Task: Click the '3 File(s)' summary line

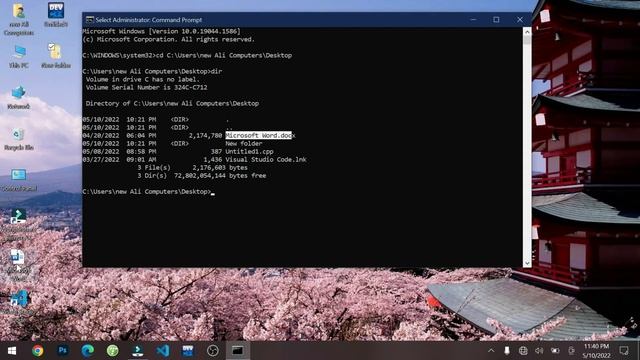Action: (192, 168)
